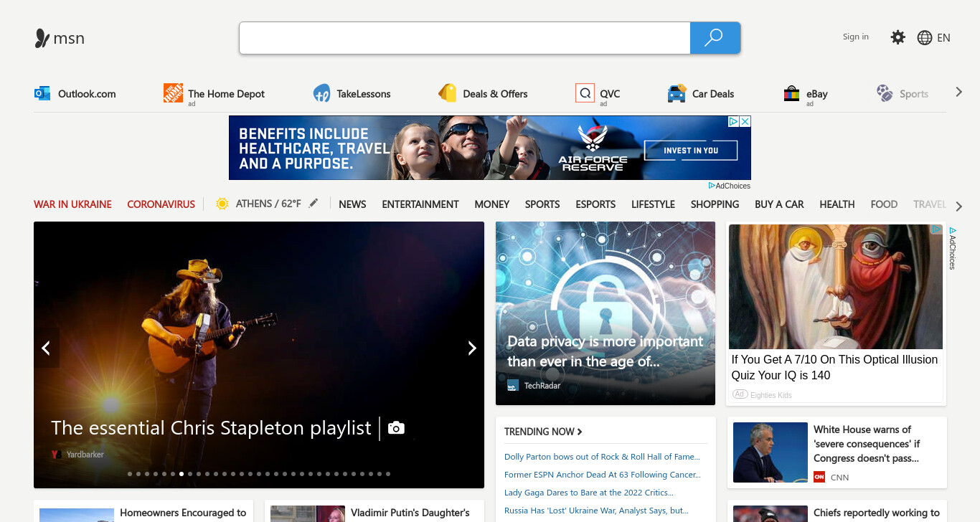
Task: Open Chiefs reportedly working to article
Action: click(x=877, y=513)
